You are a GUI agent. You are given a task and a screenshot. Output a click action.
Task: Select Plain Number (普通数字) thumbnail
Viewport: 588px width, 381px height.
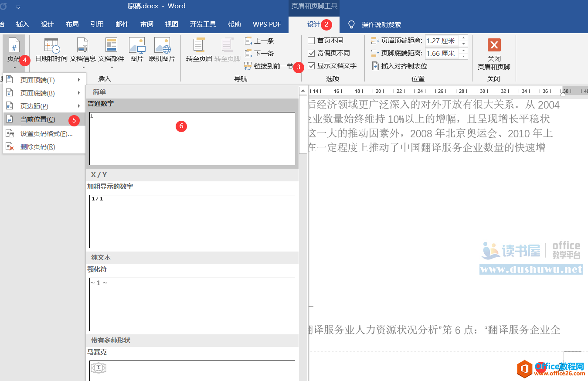[192, 138]
